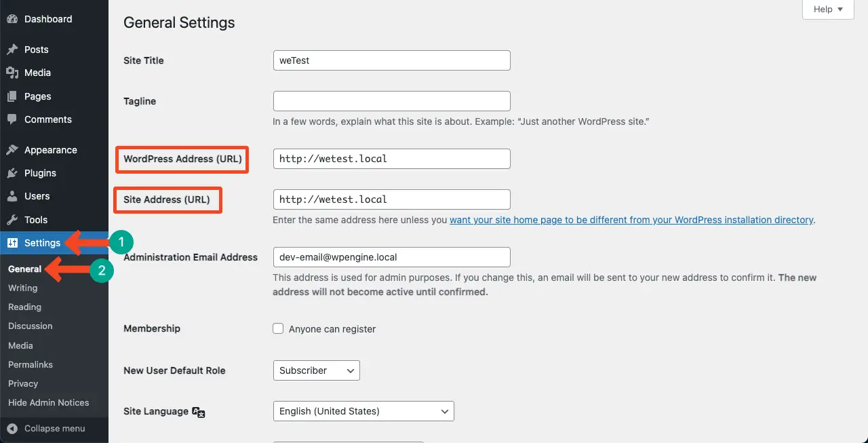Go to Reading settings submenu item
This screenshot has width=868, height=443.
[24, 307]
